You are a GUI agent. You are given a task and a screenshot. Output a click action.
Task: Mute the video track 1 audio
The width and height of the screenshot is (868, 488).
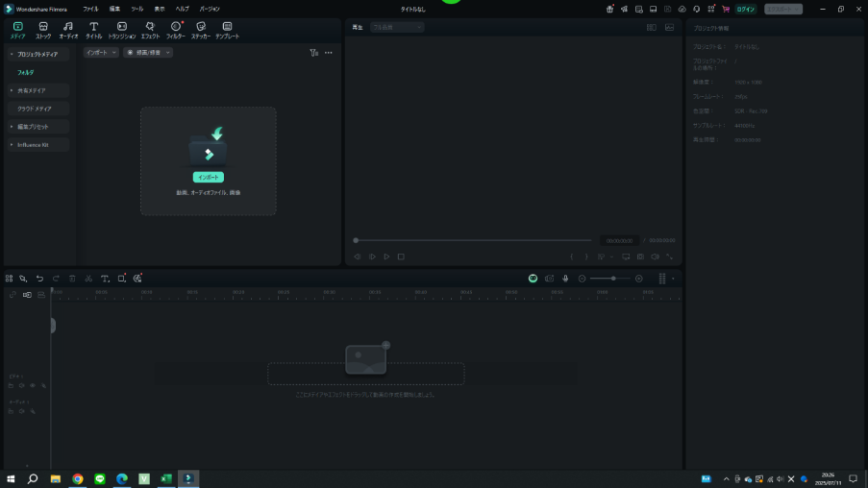(22, 385)
